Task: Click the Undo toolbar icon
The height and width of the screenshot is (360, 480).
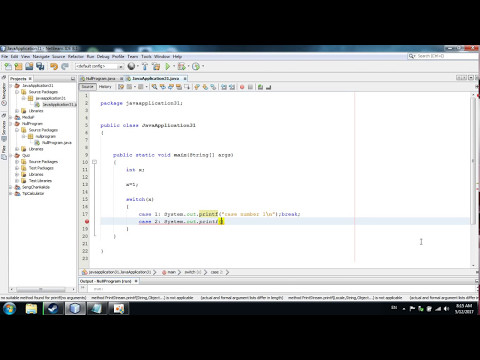Action: [x=54, y=66]
